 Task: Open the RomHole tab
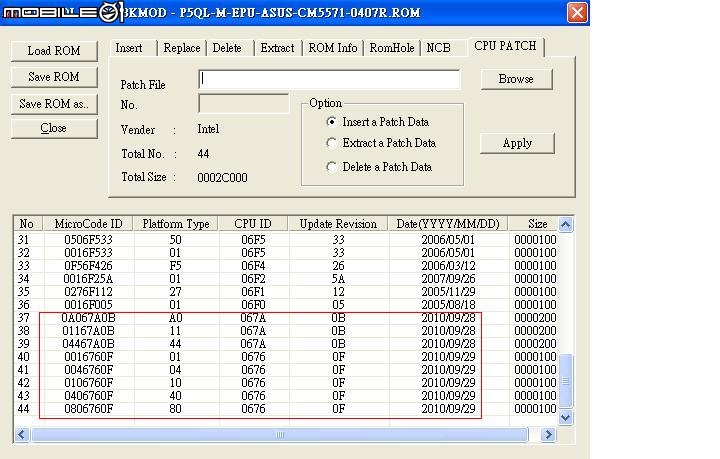point(392,48)
